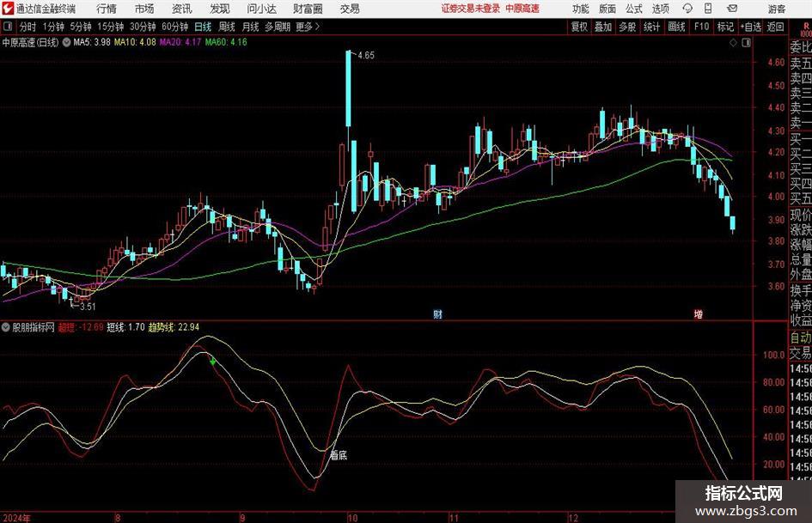Click the MA5: 3.98 value label

[x=92, y=42]
